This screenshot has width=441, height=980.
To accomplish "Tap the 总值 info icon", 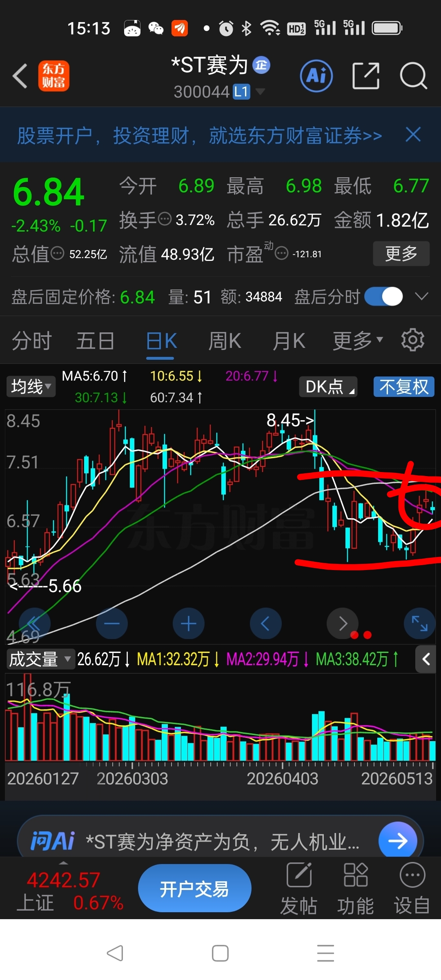I will tap(58, 254).
